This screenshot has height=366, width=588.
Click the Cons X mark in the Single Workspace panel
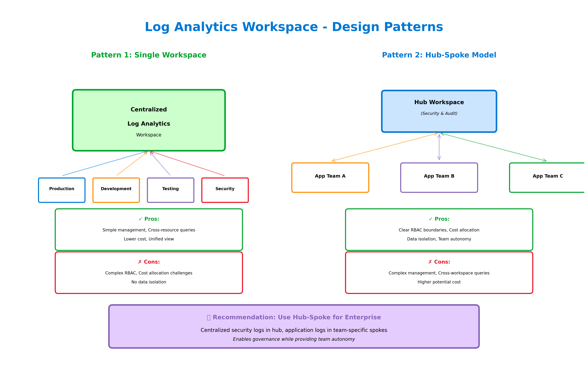click(140, 262)
